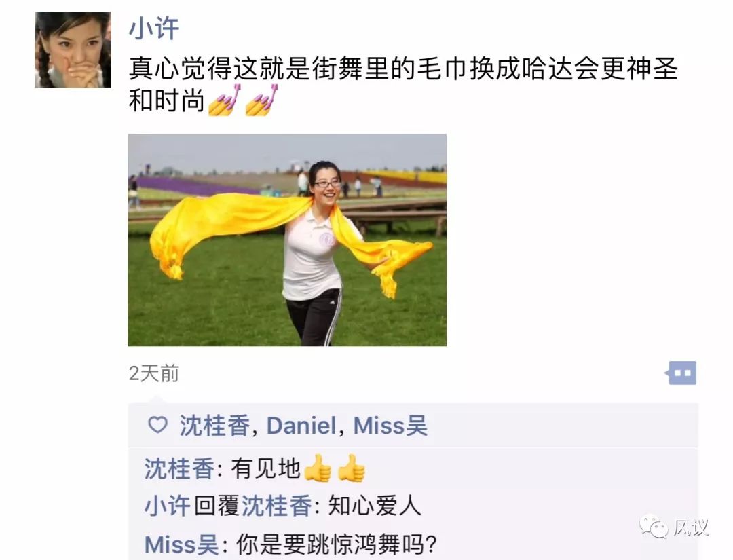Open Daniel's profile from likes list
The image size is (733, 560).
click(301, 426)
